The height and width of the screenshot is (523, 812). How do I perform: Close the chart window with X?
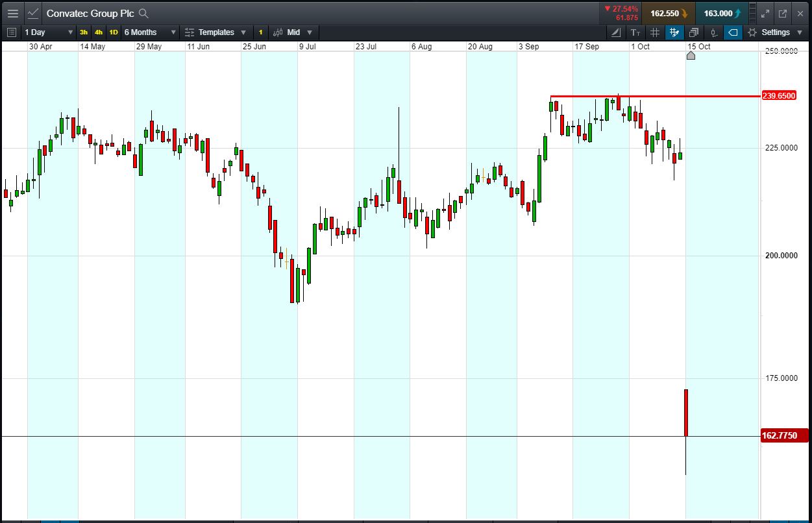pyautogui.click(x=800, y=13)
